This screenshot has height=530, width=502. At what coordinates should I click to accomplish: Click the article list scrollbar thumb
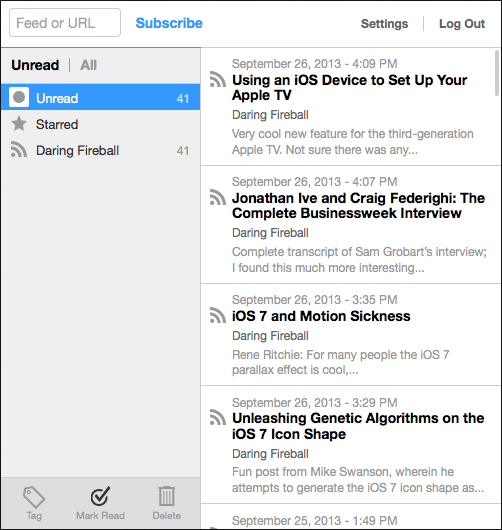pyautogui.click(x=497, y=73)
